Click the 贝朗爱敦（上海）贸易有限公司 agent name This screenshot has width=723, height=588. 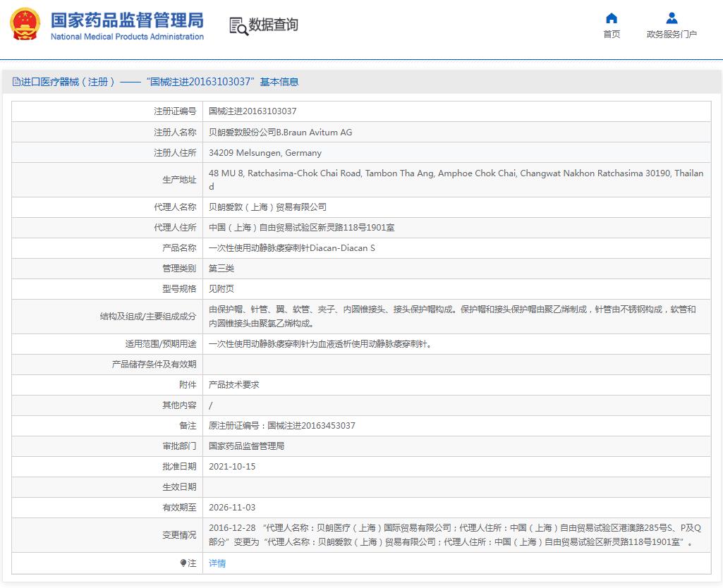point(267,207)
